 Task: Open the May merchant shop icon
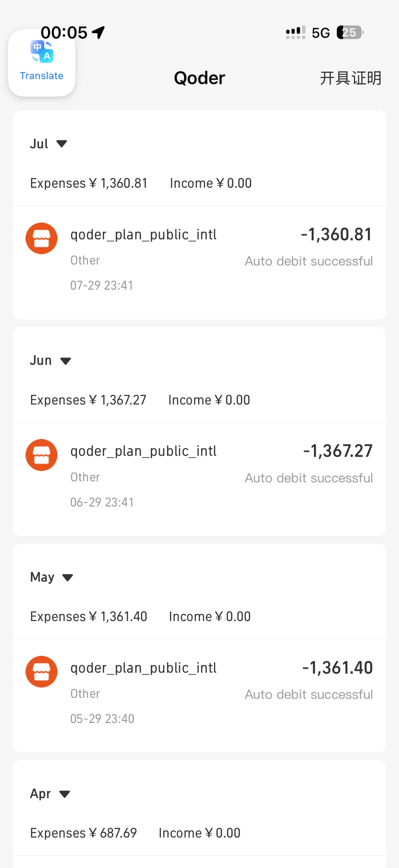click(41, 672)
